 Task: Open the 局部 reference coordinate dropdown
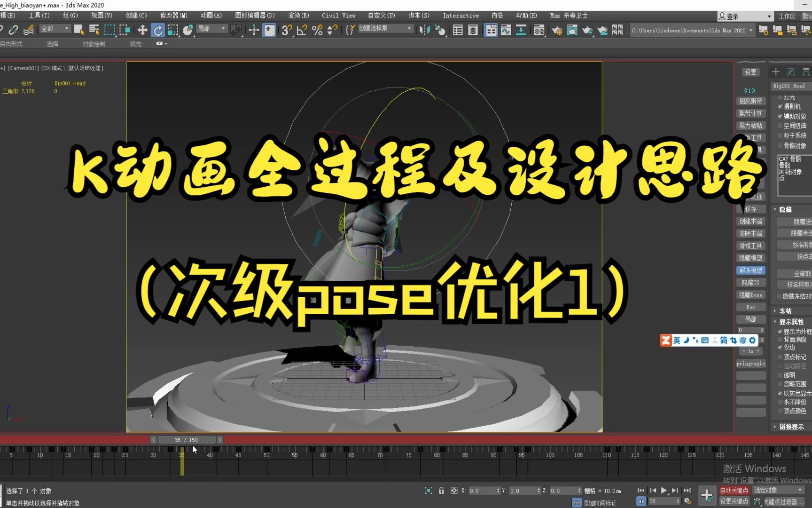211,29
